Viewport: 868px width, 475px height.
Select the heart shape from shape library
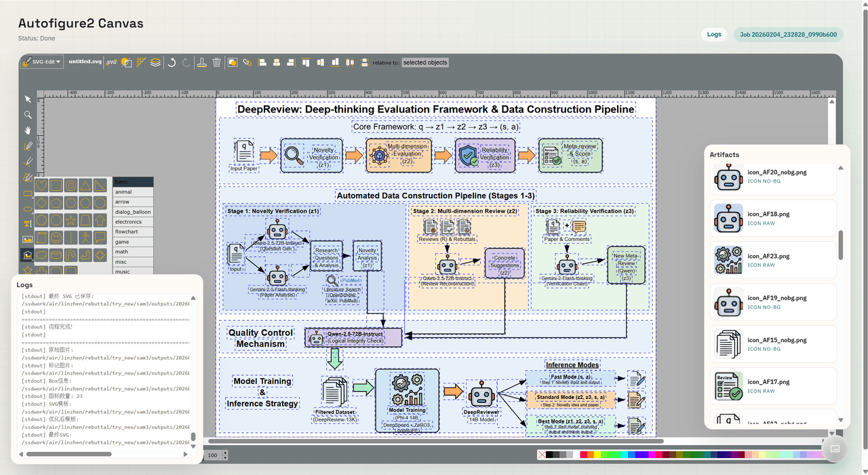(41, 185)
